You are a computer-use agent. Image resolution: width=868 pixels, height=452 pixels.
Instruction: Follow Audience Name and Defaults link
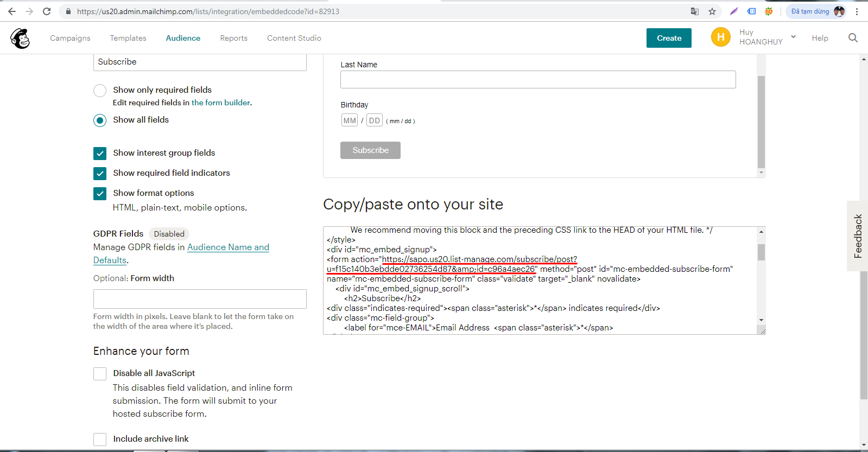pyautogui.click(x=181, y=253)
